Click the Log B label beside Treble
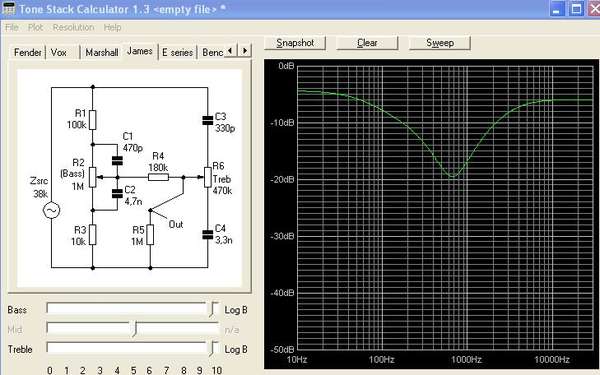Viewport: 600px width, 375px height. pyautogui.click(x=236, y=349)
